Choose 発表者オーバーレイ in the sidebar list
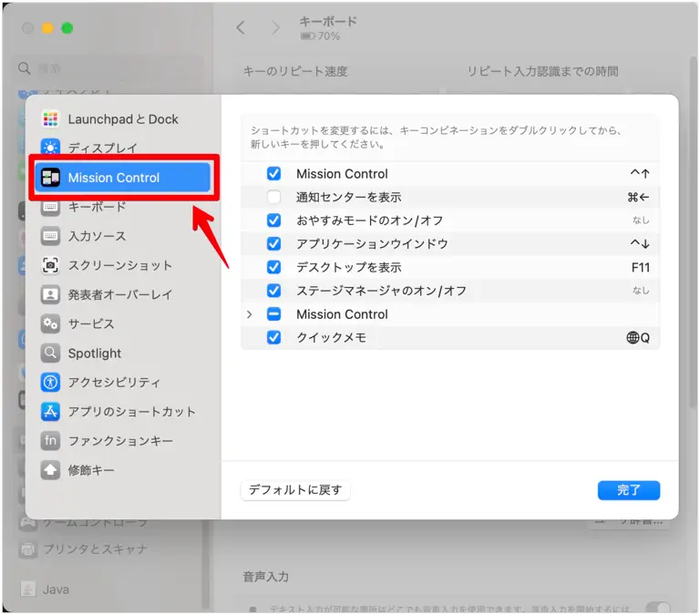 coord(119,295)
